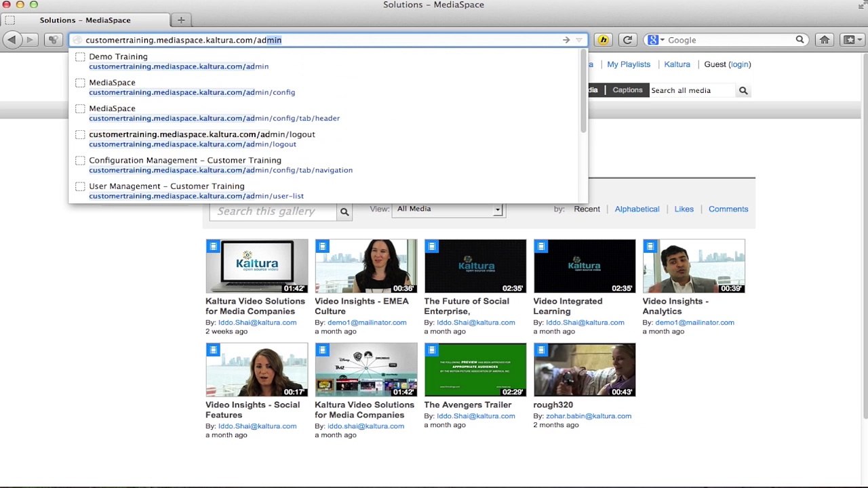The image size is (868, 488).
Task: Click the Google search magnifier icon
Action: (800, 40)
